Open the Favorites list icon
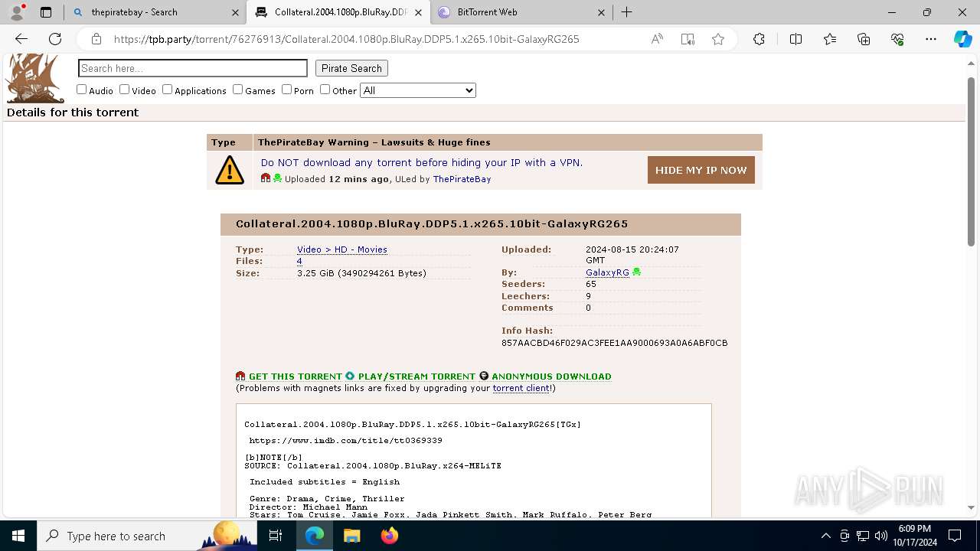Viewport: 980px width, 551px height. coord(830,39)
